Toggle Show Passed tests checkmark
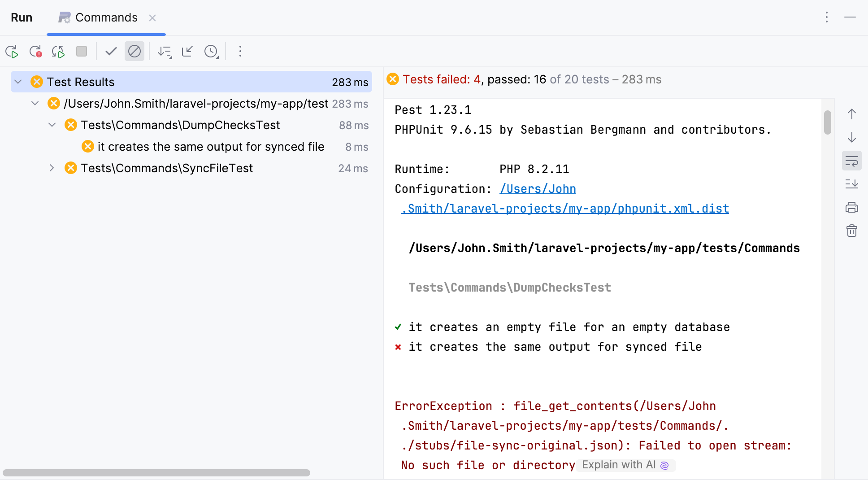This screenshot has width=868, height=480. (x=111, y=52)
